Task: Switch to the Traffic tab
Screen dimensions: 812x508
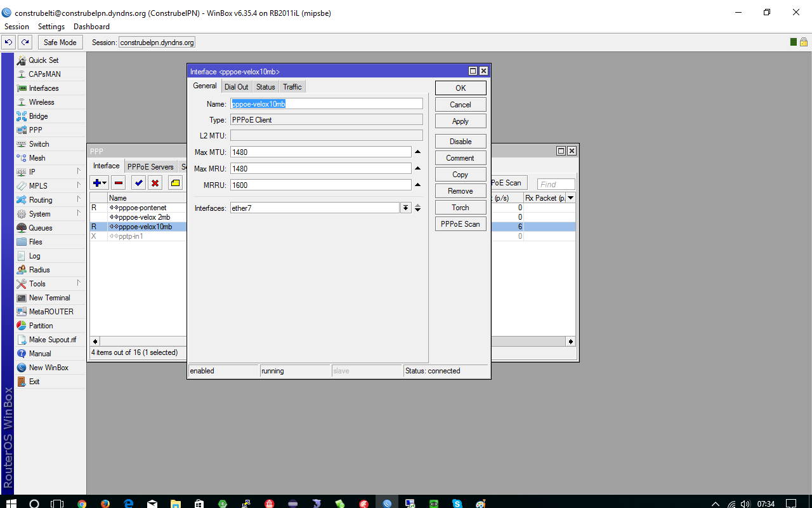Action: pyautogui.click(x=292, y=87)
